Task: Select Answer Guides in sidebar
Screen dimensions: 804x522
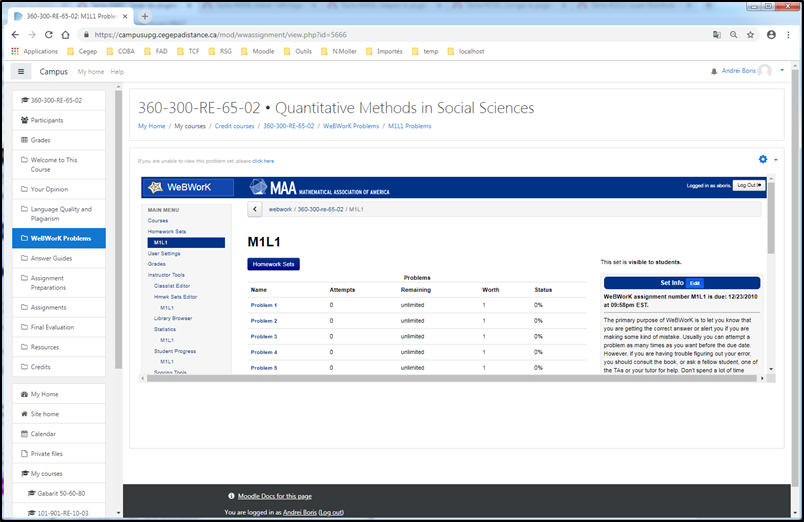Action: [x=52, y=258]
